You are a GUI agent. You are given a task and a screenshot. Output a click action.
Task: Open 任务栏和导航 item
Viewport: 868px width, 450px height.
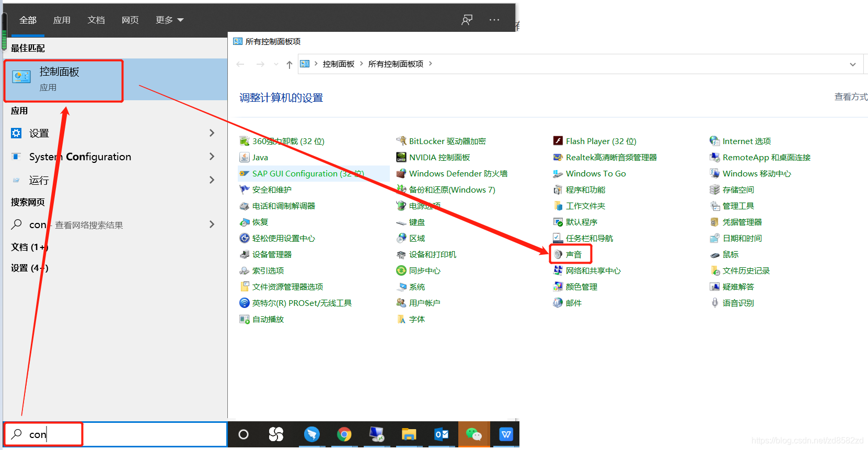583,239
